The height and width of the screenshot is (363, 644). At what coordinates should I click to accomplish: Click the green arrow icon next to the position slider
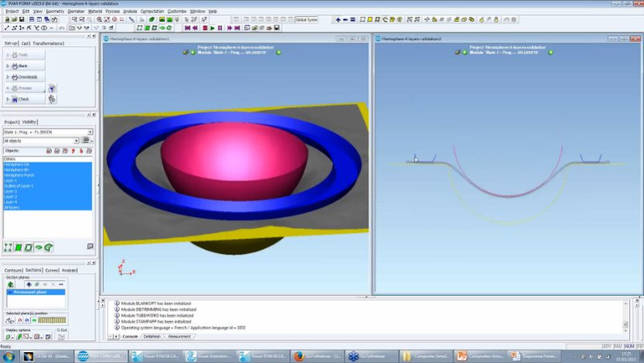click(35, 320)
